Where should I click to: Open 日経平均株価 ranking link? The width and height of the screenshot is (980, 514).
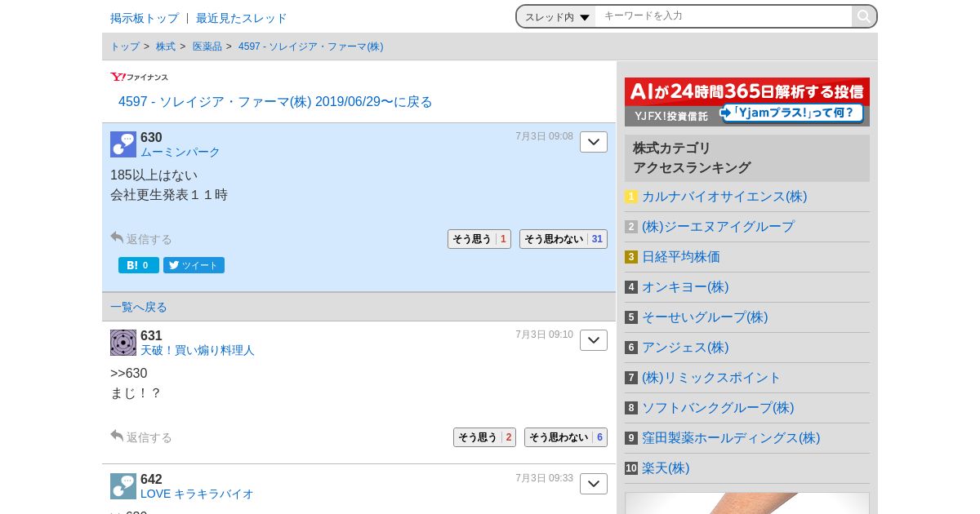point(681,257)
